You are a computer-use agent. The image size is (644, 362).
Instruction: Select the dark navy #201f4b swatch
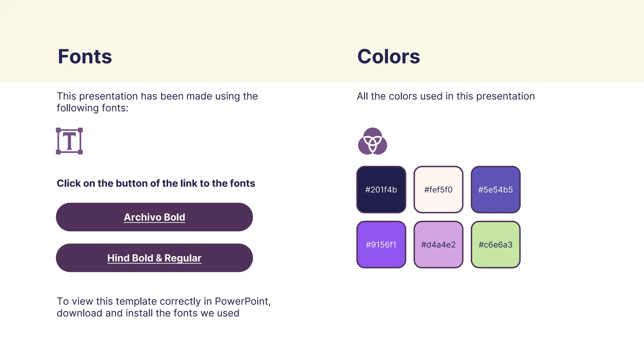tap(381, 189)
